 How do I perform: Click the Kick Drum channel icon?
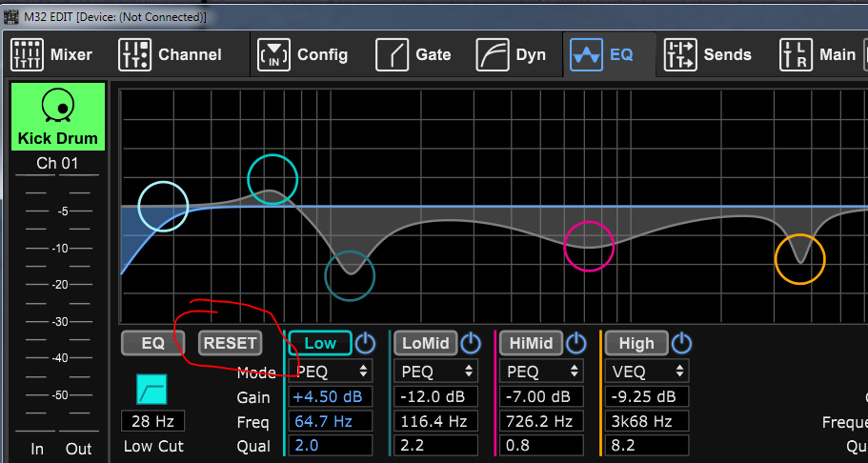[x=58, y=107]
